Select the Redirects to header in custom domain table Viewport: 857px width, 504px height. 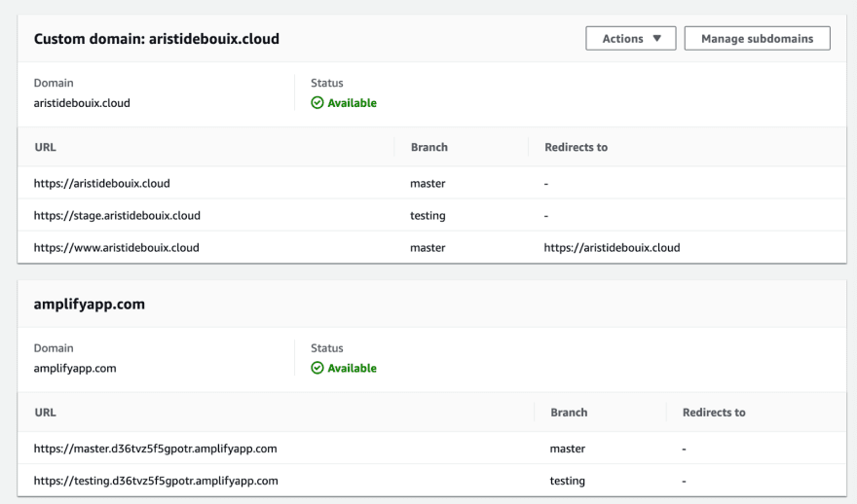click(577, 148)
